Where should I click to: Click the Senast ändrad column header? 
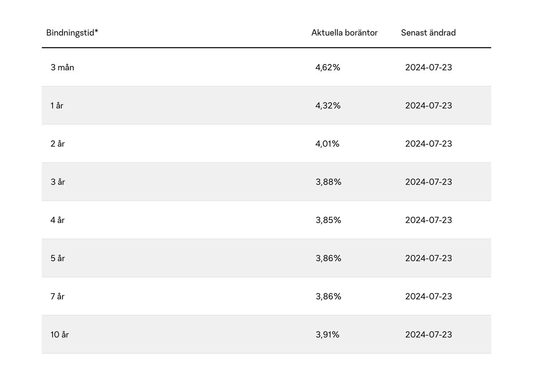(x=428, y=33)
